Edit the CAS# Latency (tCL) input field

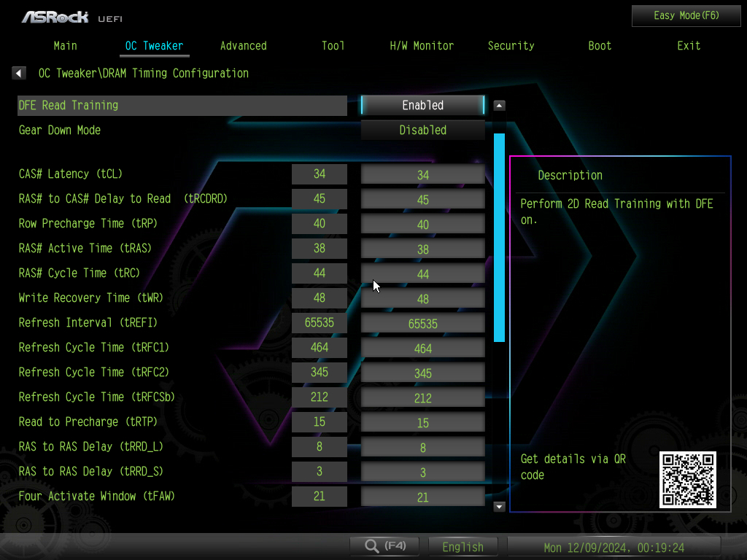pos(422,174)
